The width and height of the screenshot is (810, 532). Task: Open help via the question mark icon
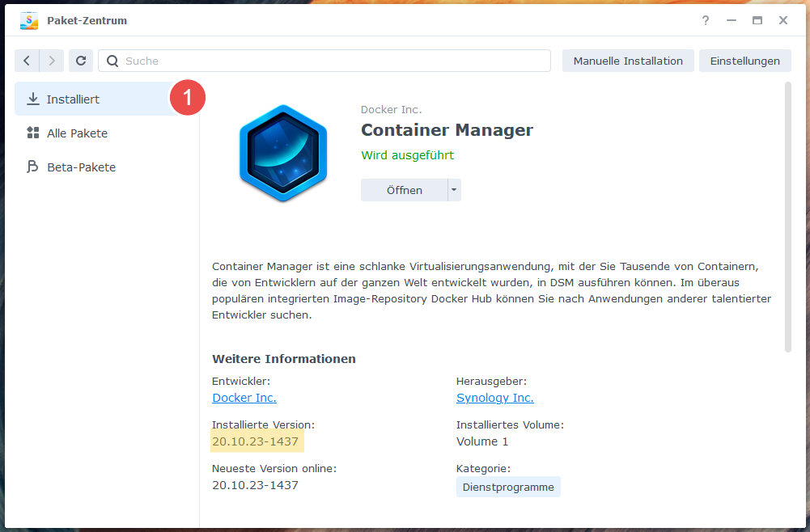coord(705,21)
